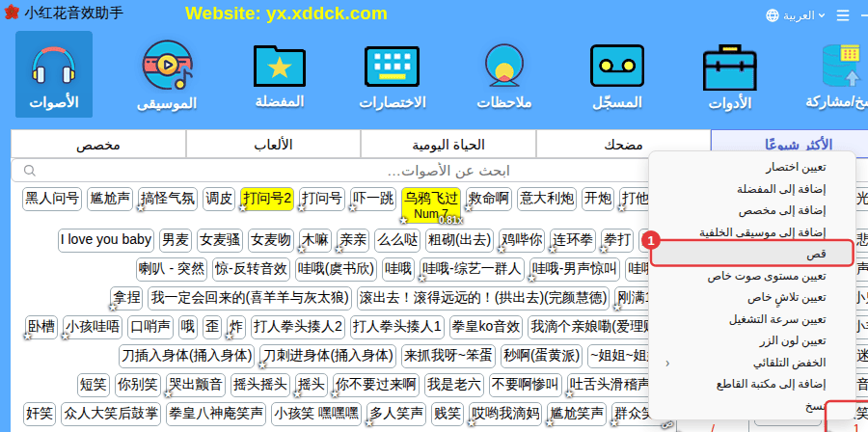
Task: Play the 惊-反转音效 sound button
Action: coord(252,269)
